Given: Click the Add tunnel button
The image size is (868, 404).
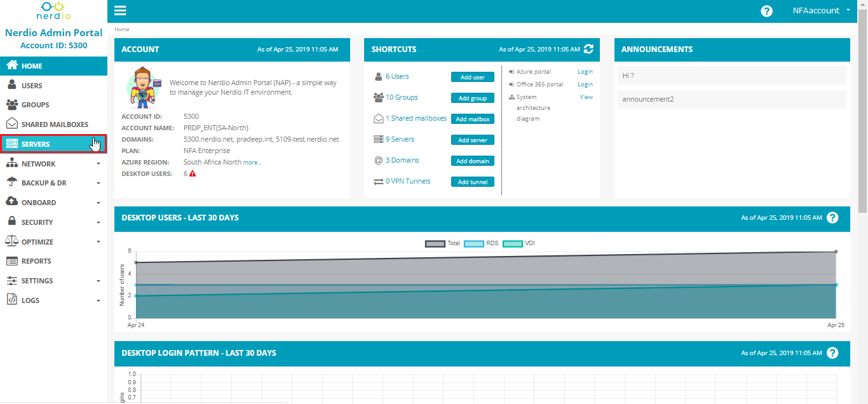Looking at the screenshot, I should 473,182.
